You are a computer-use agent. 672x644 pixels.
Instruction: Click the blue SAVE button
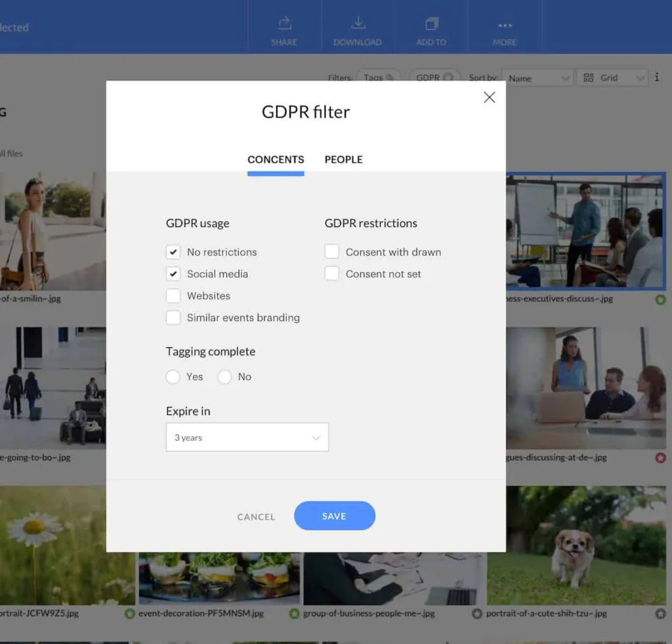[x=335, y=516]
